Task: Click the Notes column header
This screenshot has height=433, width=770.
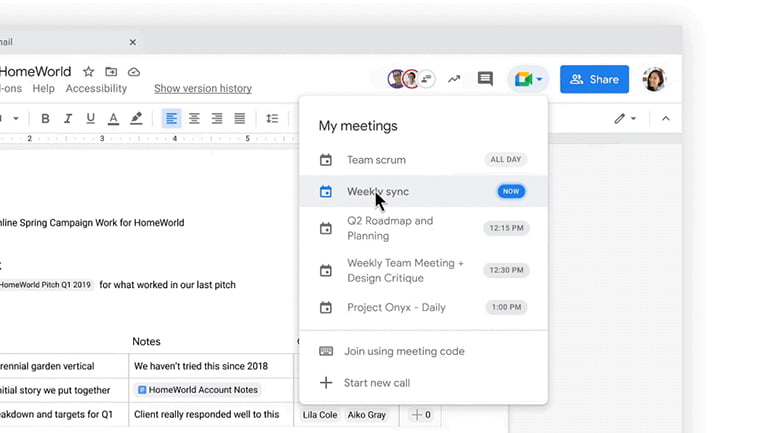Action: pos(146,342)
